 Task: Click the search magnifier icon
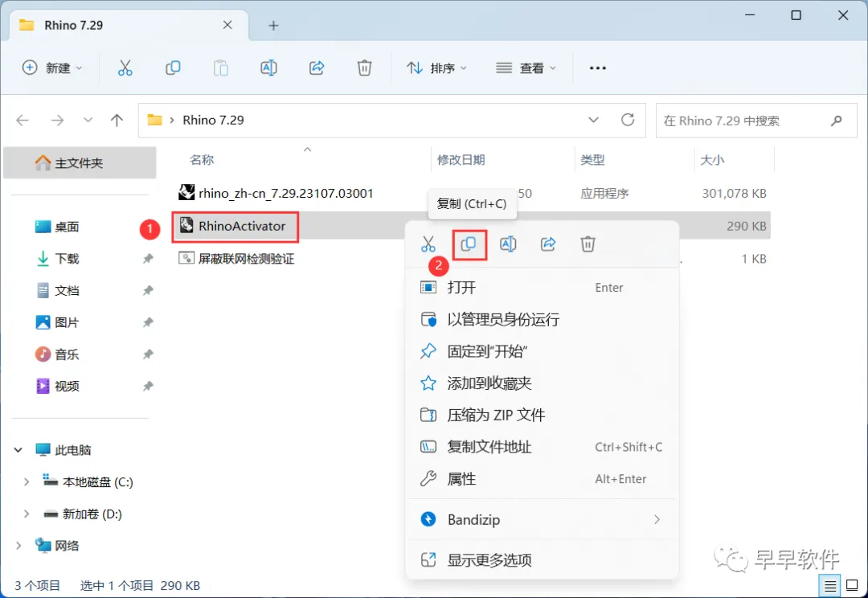click(x=837, y=120)
